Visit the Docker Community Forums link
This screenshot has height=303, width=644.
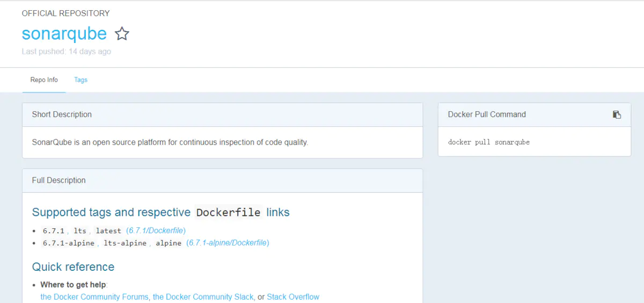coord(94,297)
